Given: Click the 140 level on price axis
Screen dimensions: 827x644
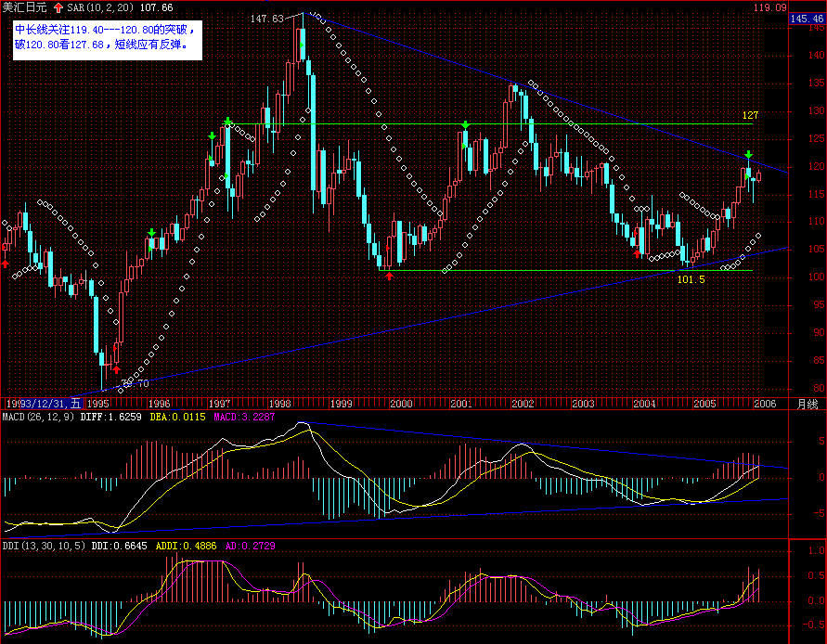Looking at the screenshot, I should 817,55.
